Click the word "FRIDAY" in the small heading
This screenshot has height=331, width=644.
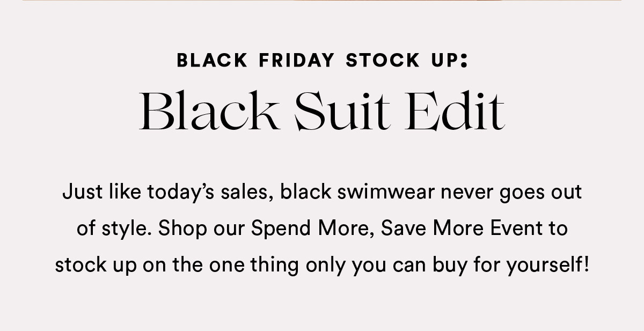click(x=296, y=61)
